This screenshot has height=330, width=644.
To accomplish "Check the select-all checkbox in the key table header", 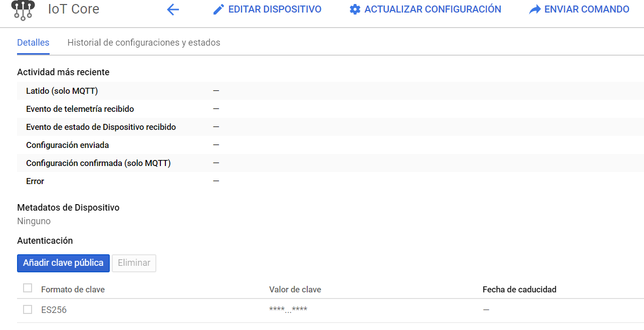I will click(28, 286).
